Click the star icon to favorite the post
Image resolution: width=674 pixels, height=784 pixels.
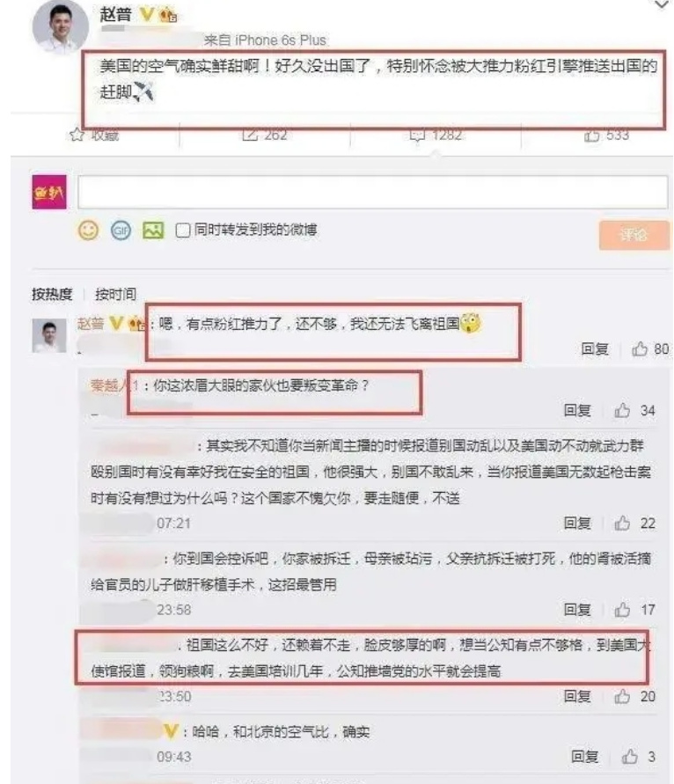coord(77,135)
